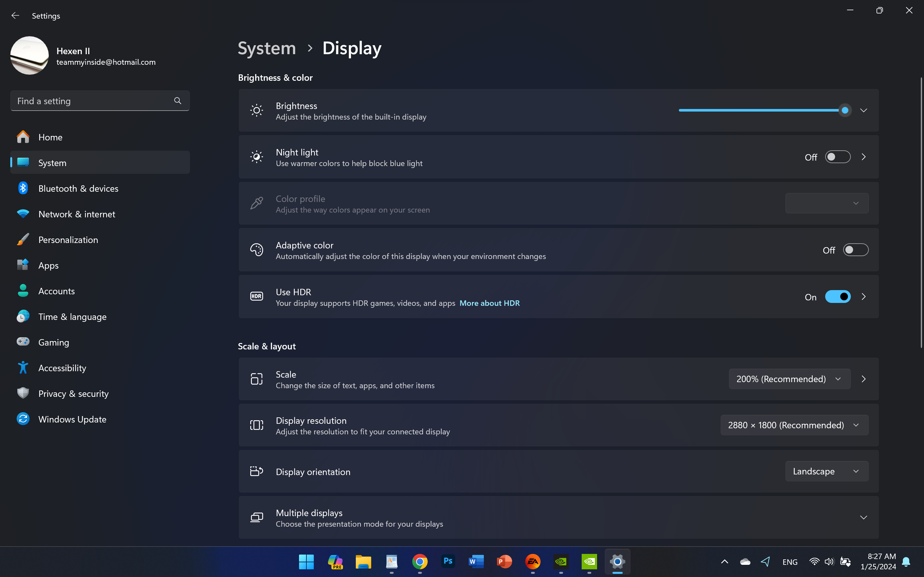The image size is (924, 577).
Task: Click the Windows Update sync icon
Action: point(23,419)
